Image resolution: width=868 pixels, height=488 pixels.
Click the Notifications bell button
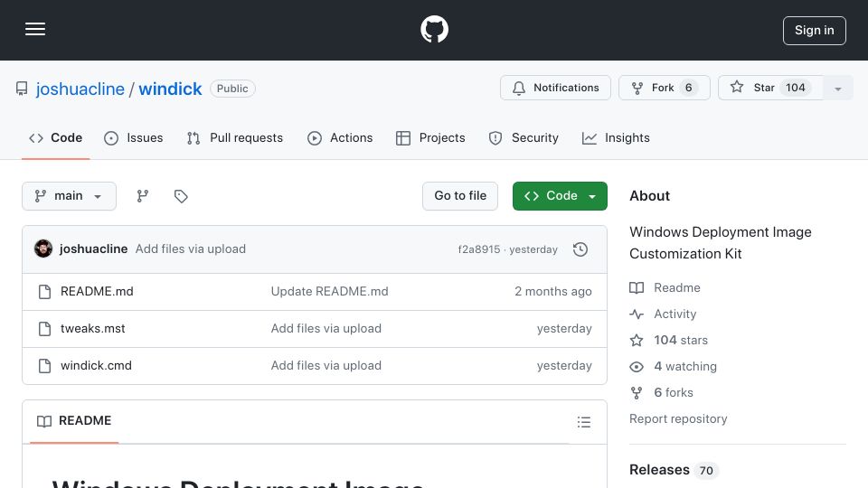coord(555,88)
